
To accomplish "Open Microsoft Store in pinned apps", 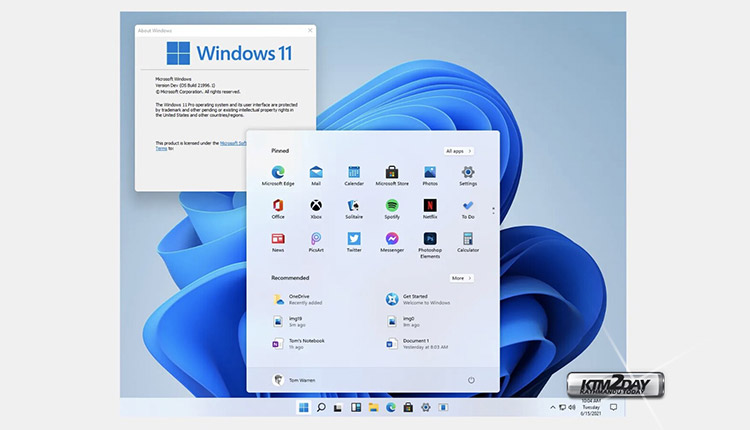I will tap(392, 176).
